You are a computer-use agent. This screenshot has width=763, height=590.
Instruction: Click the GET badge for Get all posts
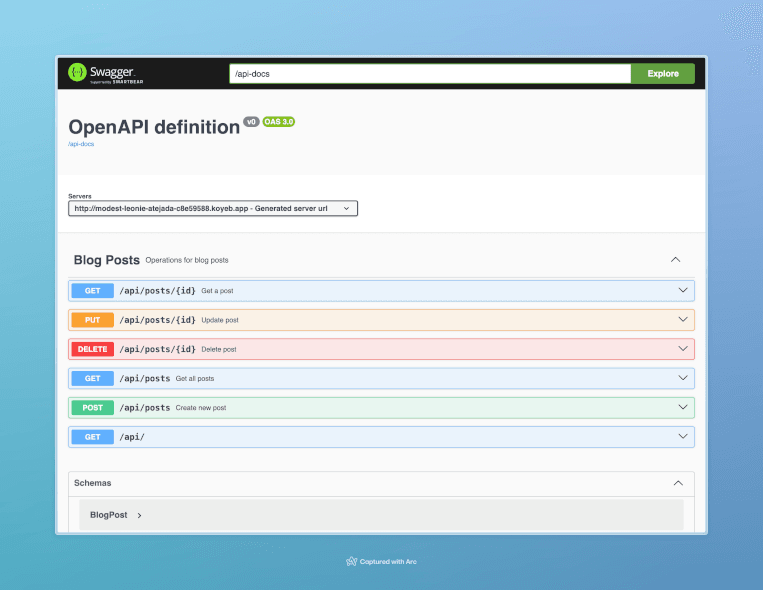tap(92, 378)
